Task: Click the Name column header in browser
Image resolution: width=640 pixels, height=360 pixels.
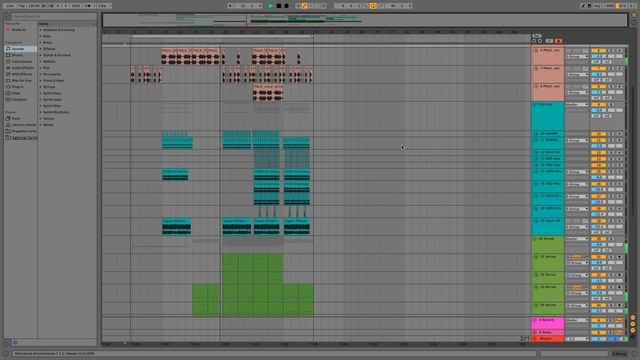Action: (67, 24)
